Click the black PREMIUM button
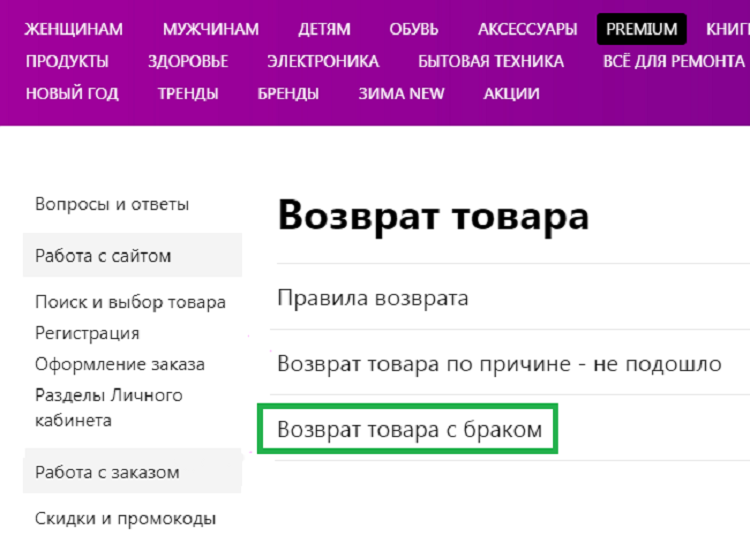The height and width of the screenshot is (536, 750). pos(641,29)
